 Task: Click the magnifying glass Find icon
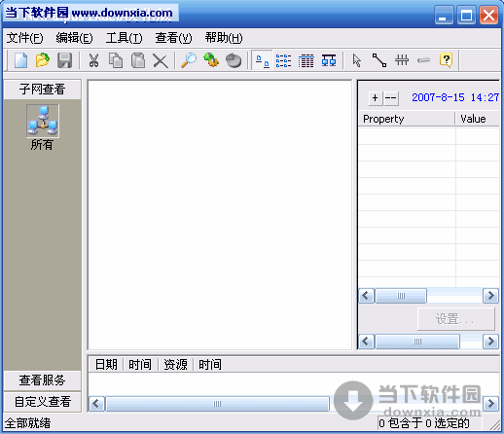[189, 60]
